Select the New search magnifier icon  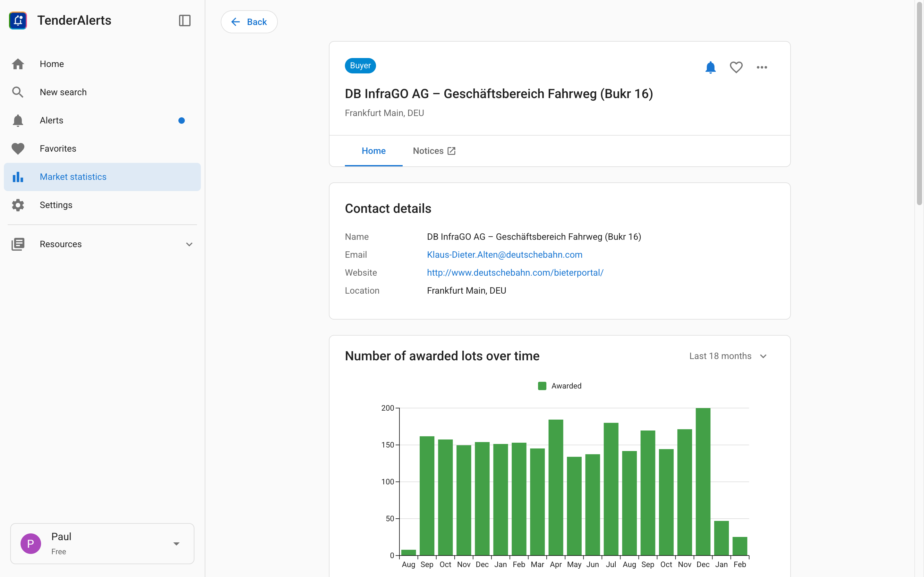coord(18,92)
